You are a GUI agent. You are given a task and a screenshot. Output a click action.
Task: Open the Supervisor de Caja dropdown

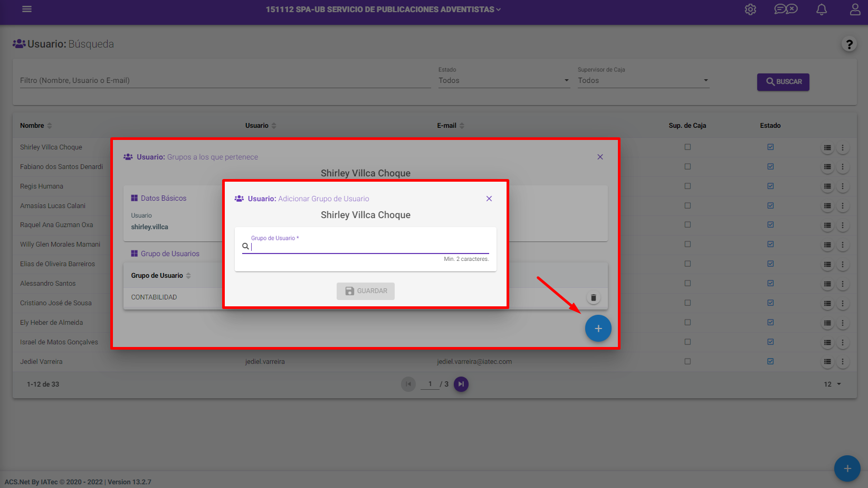click(643, 80)
